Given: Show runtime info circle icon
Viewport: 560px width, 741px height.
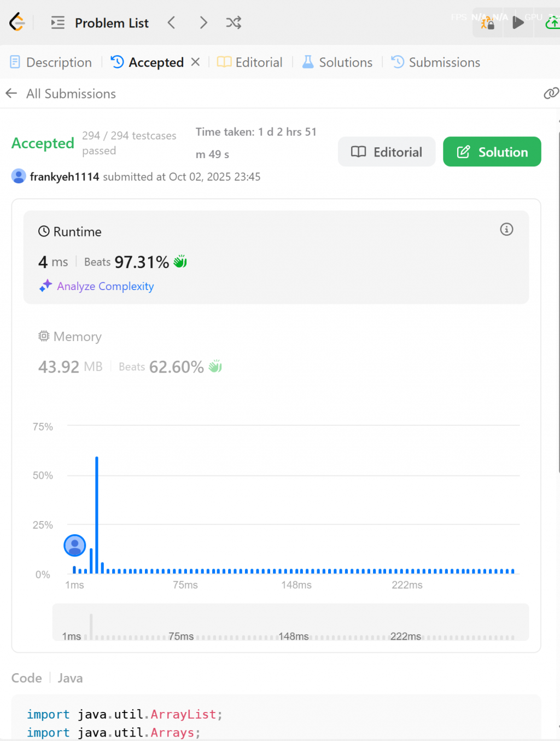Looking at the screenshot, I should pyautogui.click(x=506, y=229).
